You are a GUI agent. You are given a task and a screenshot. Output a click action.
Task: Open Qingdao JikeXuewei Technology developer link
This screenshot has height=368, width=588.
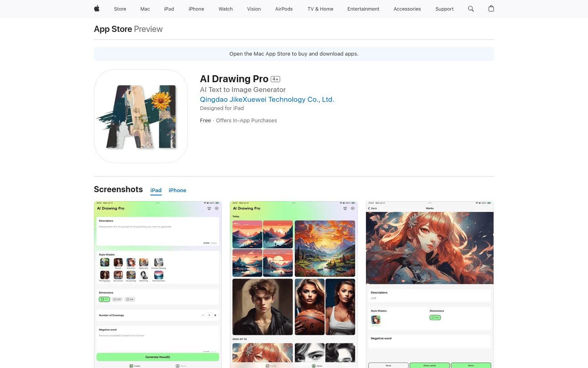(267, 99)
